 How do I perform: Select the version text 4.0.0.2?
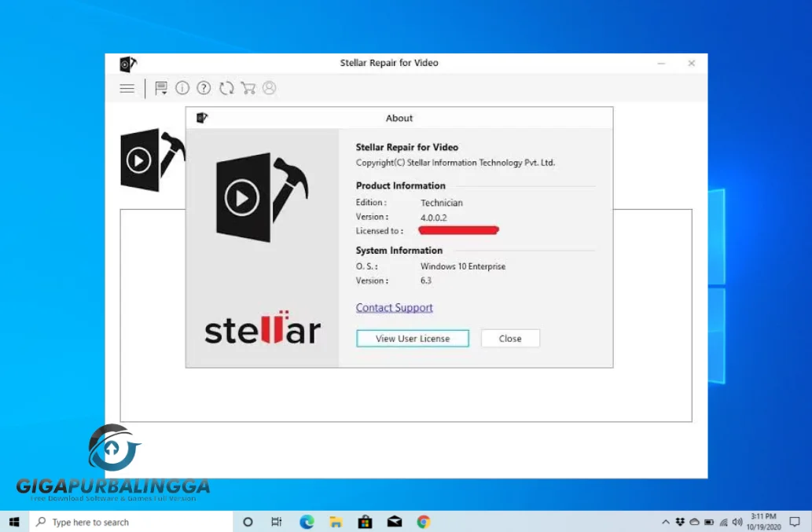(x=433, y=218)
